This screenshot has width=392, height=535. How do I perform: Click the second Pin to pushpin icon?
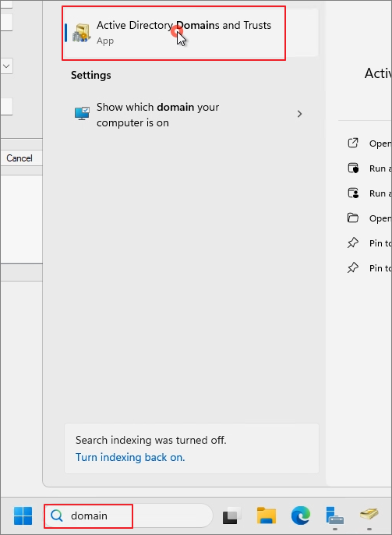(x=353, y=267)
